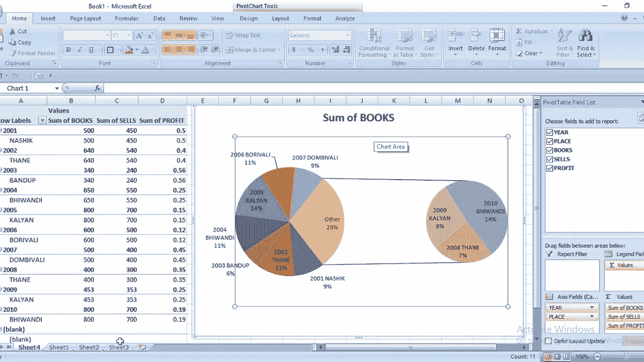Expand the AutoSum dropdown
644x362 pixels.
(x=551, y=32)
